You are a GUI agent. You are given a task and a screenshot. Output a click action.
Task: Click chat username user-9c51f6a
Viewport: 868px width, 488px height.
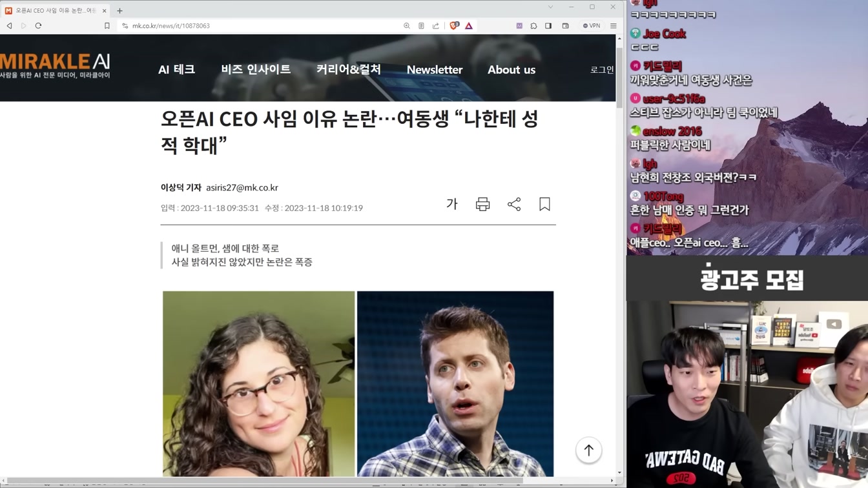(x=674, y=99)
